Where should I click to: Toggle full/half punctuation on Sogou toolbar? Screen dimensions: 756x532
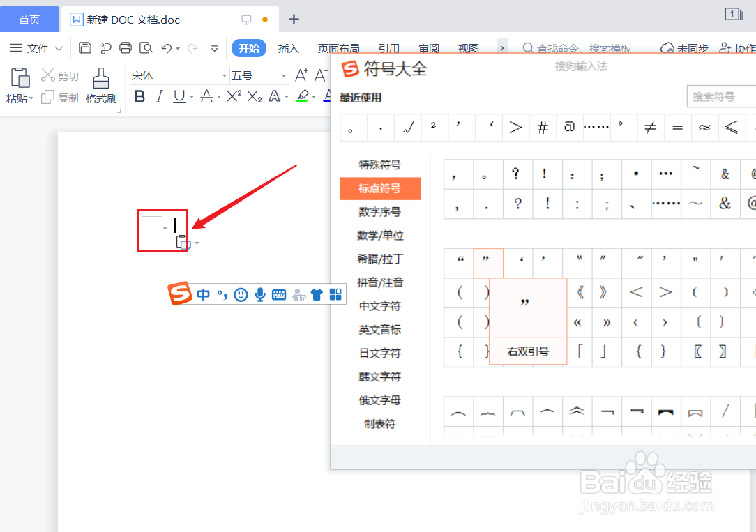click(221, 294)
